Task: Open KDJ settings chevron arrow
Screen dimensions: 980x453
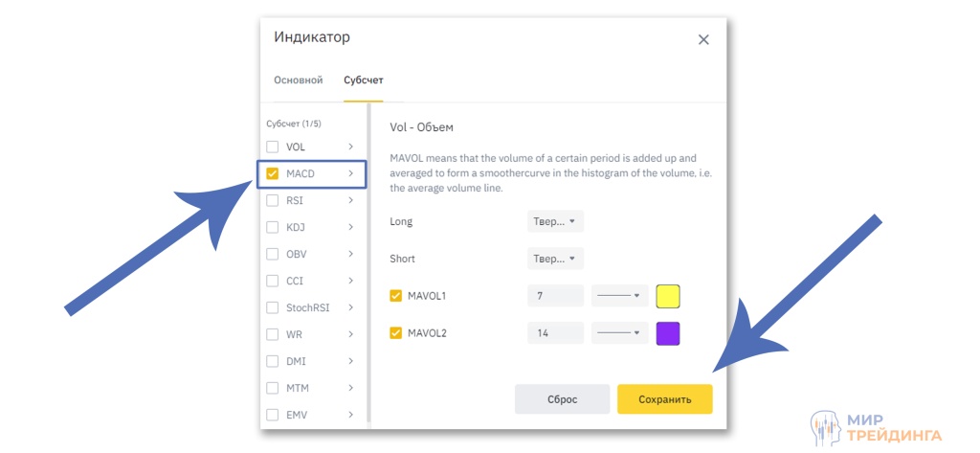Action: tap(351, 228)
